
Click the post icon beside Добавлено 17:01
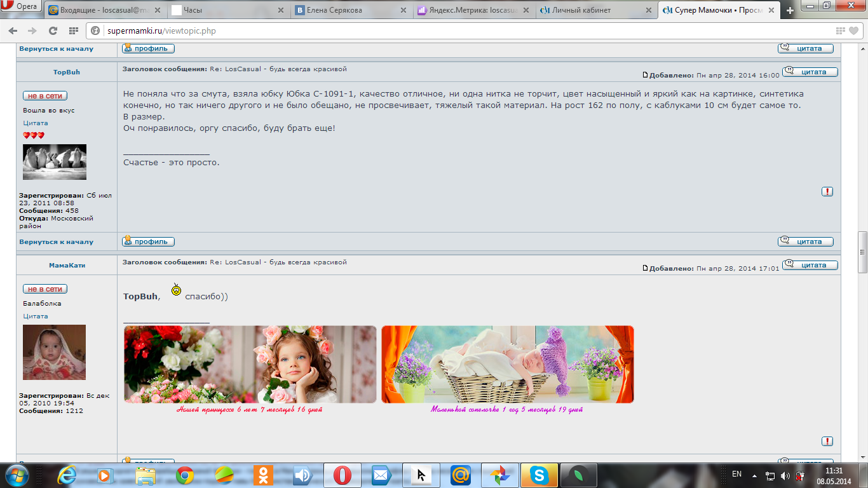[x=646, y=268]
